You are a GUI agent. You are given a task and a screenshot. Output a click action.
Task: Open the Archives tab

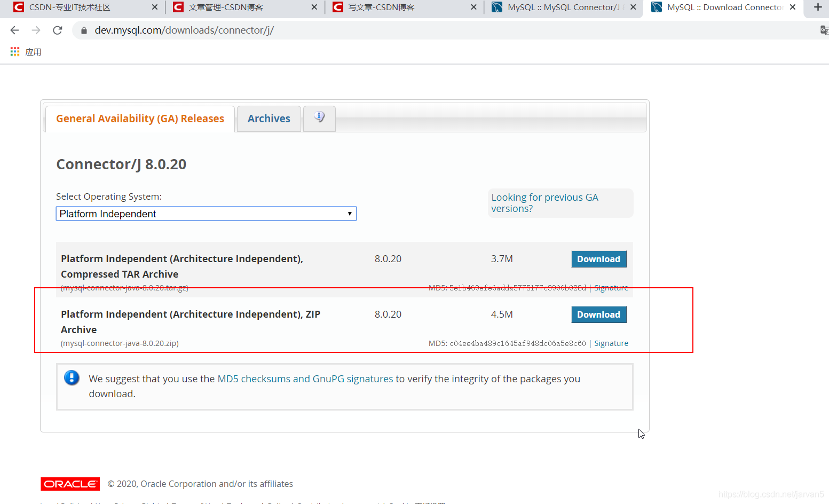[269, 119]
